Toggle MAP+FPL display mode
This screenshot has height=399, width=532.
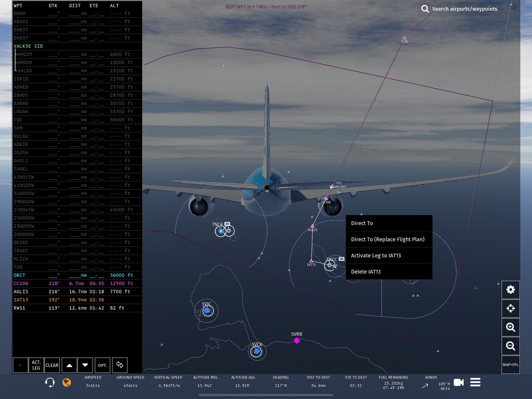510,365
